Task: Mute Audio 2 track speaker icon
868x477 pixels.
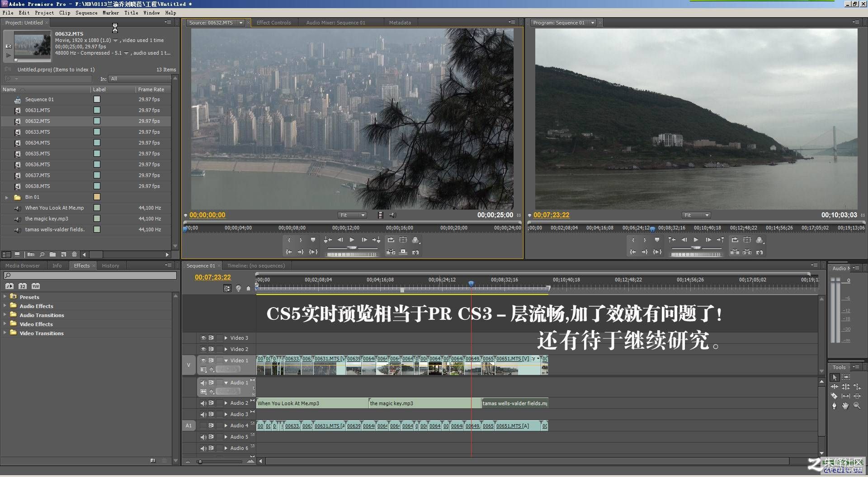Action: pyautogui.click(x=203, y=403)
